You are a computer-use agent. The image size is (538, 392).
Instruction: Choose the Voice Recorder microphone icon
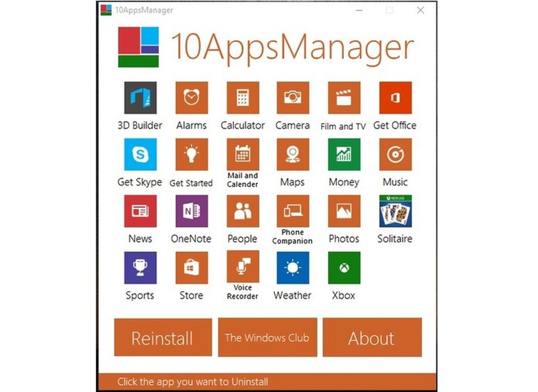pyautogui.click(x=243, y=266)
